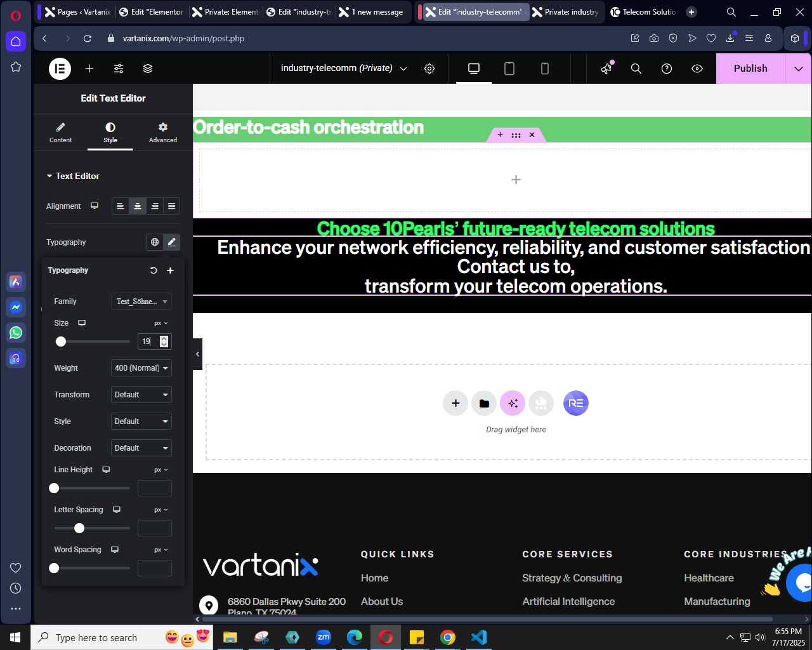Screen dimensions: 812x650
Task: Click Healthcare footer link
Action: click(709, 578)
